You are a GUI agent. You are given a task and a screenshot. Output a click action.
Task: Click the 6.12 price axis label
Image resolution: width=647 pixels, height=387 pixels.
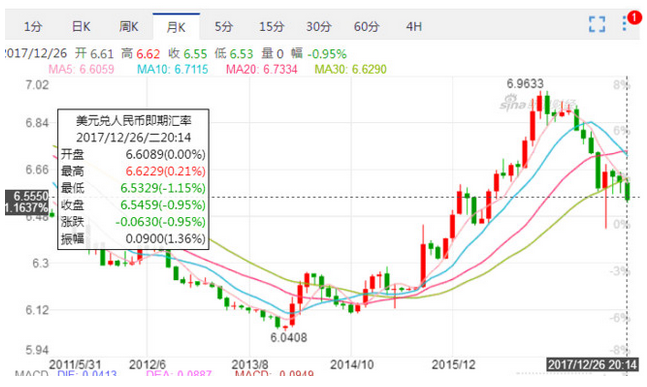(x=37, y=310)
